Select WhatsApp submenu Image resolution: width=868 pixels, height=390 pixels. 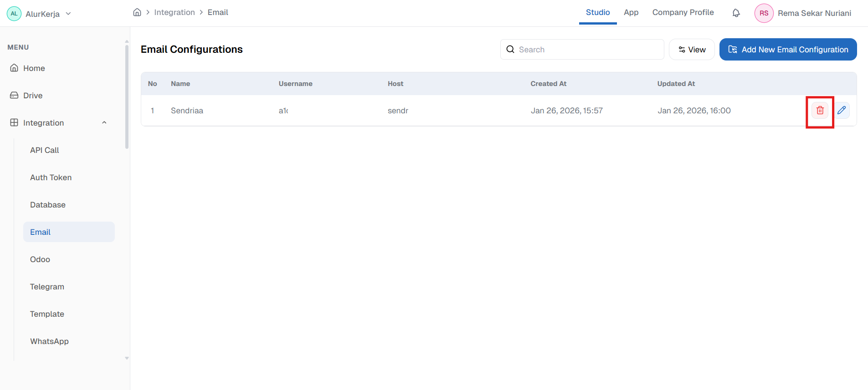[x=49, y=341]
